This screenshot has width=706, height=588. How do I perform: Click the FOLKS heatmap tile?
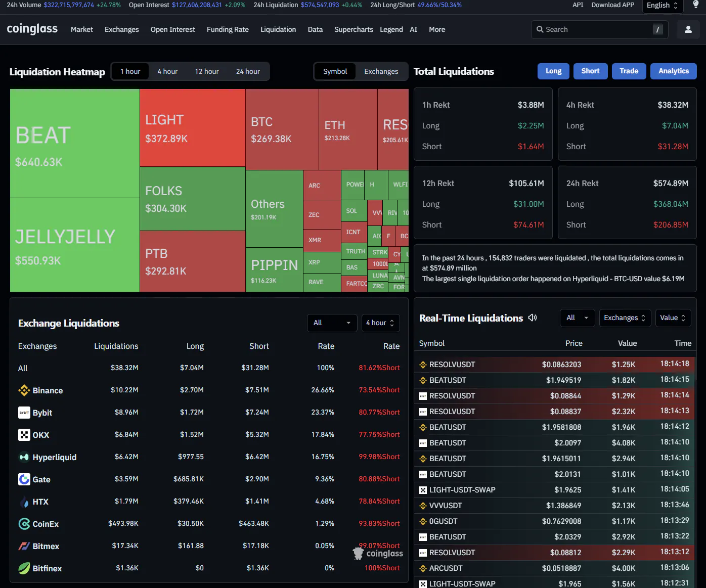193,199
